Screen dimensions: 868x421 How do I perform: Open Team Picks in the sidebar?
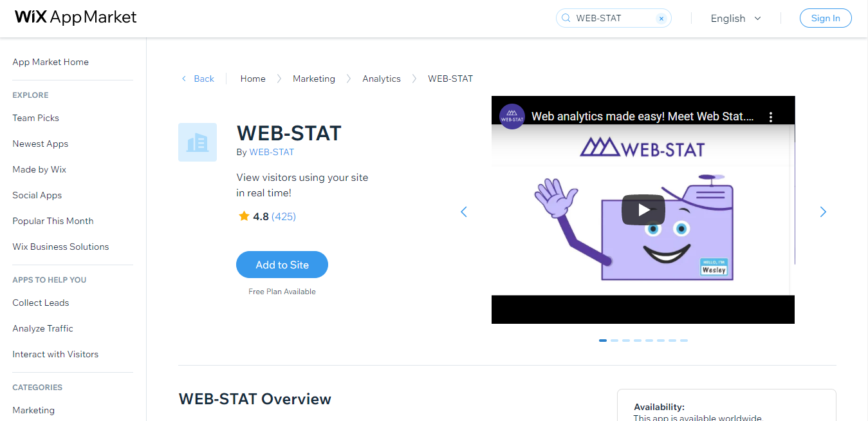pyautogui.click(x=36, y=118)
